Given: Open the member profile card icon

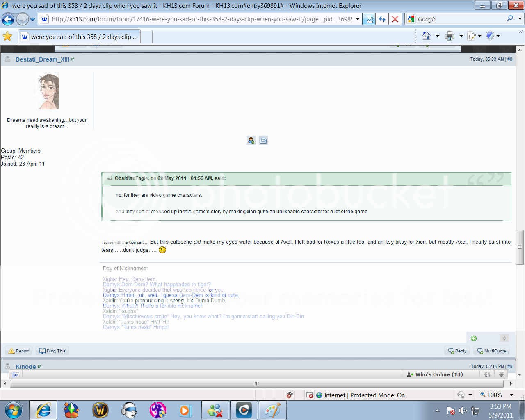Looking at the screenshot, I should (x=251, y=140).
